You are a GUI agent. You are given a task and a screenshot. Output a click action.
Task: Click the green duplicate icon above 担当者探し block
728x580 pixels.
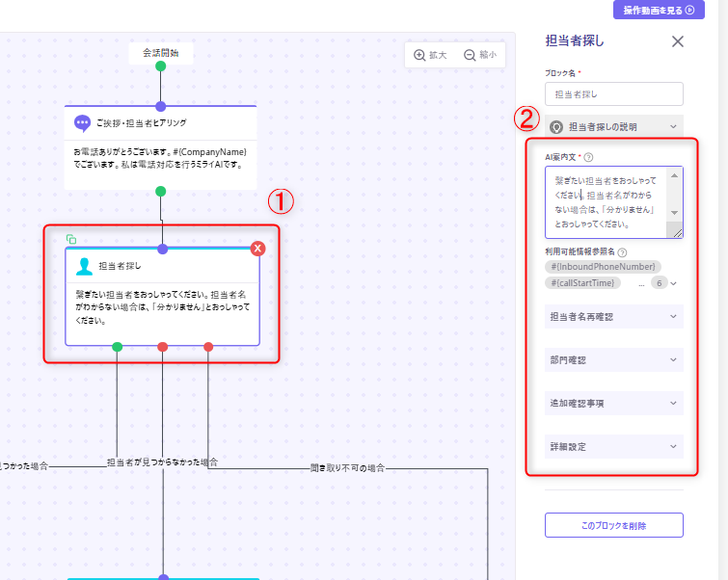coord(71,239)
